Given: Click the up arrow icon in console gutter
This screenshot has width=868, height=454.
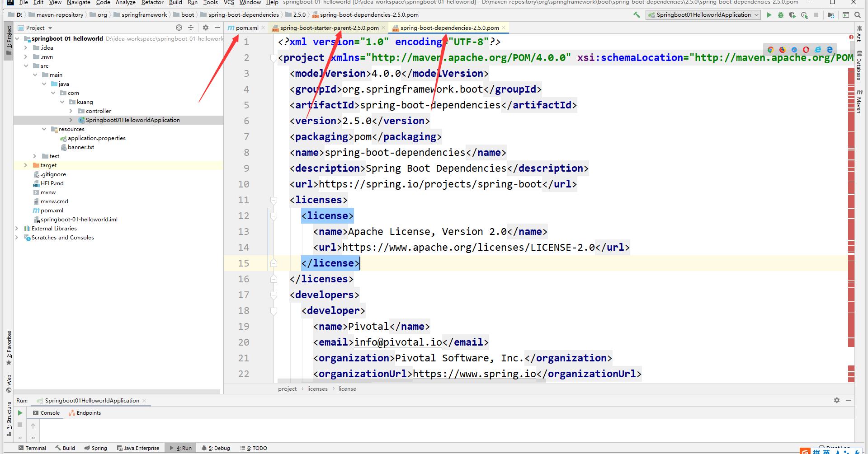Looking at the screenshot, I should click(33, 426).
